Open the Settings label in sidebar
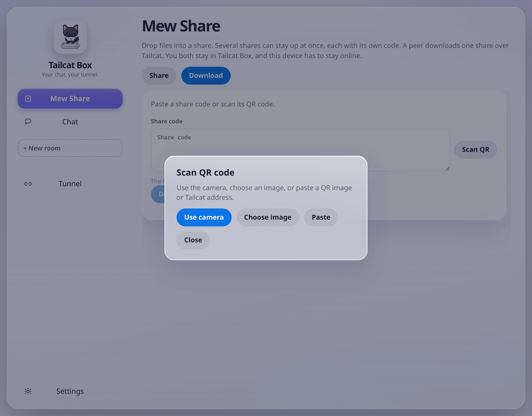 (70, 391)
